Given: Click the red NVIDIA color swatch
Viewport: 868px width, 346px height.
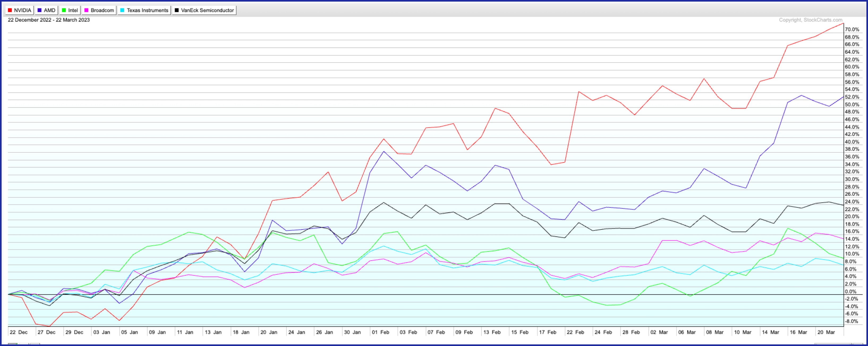Looking at the screenshot, I should (x=10, y=10).
